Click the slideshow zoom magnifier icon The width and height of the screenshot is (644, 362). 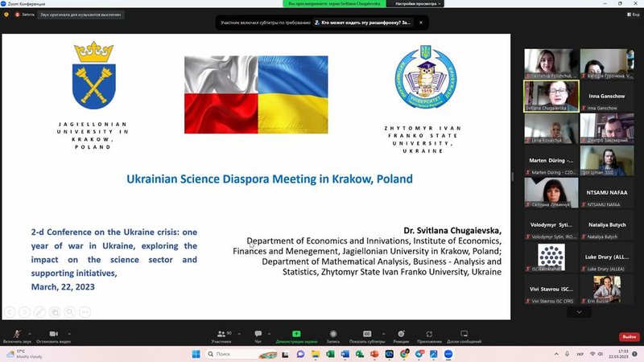(x=70, y=312)
